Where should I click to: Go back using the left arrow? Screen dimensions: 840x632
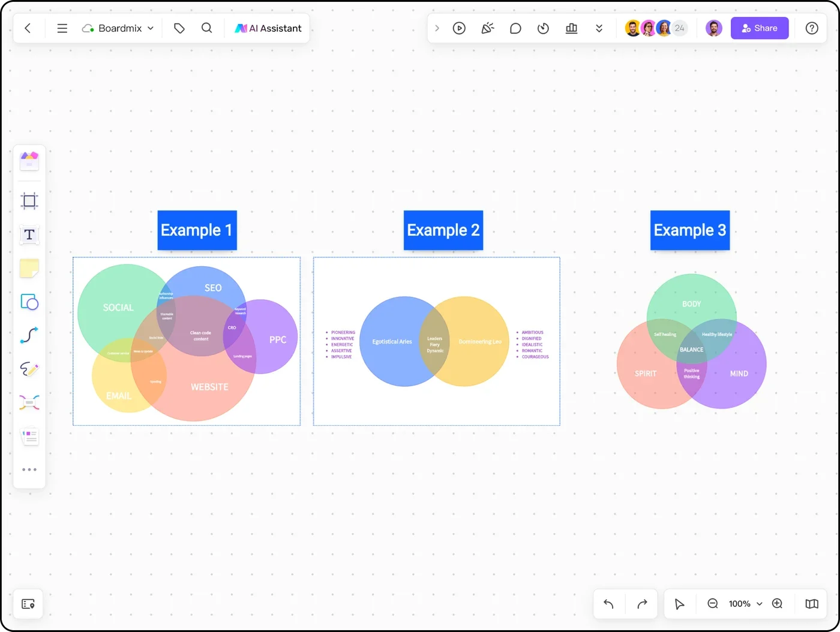tap(28, 28)
